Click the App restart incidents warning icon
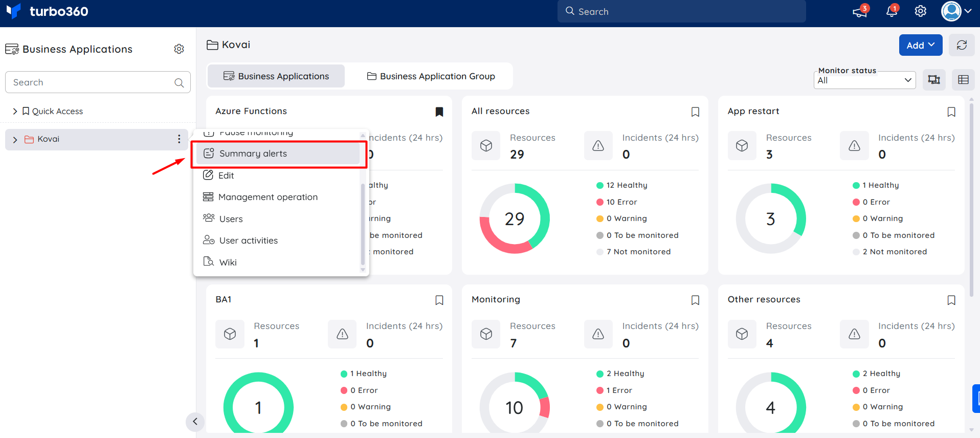980x438 pixels. [854, 146]
